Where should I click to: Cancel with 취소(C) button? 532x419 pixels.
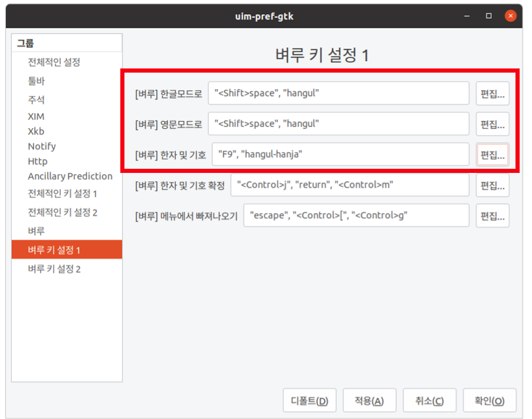[429, 401]
